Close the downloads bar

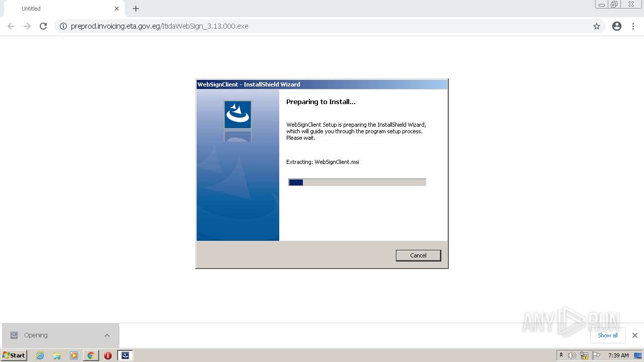[x=635, y=335]
